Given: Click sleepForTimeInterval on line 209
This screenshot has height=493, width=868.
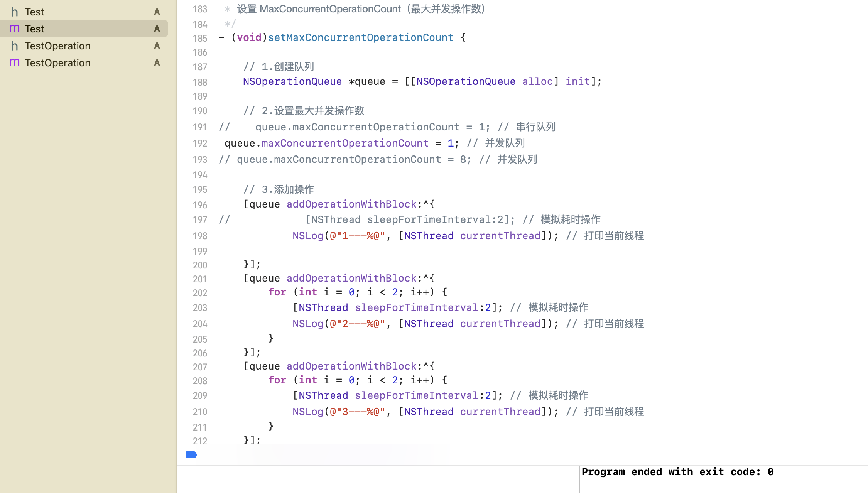Looking at the screenshot, I should tap(417, 395).
